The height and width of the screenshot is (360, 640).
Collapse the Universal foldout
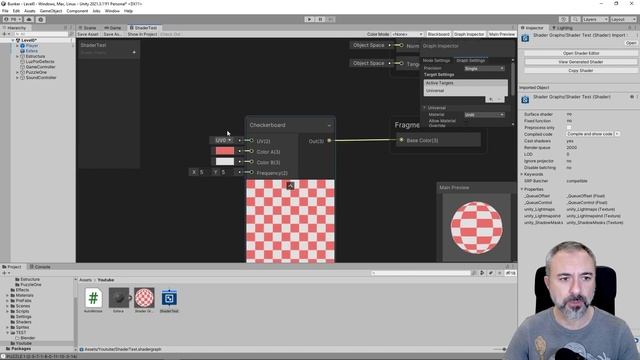424,108
